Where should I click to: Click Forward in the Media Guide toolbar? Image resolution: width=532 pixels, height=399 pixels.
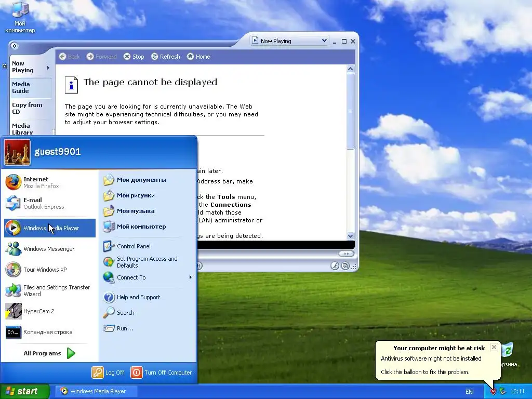click(x=101, y=56)
